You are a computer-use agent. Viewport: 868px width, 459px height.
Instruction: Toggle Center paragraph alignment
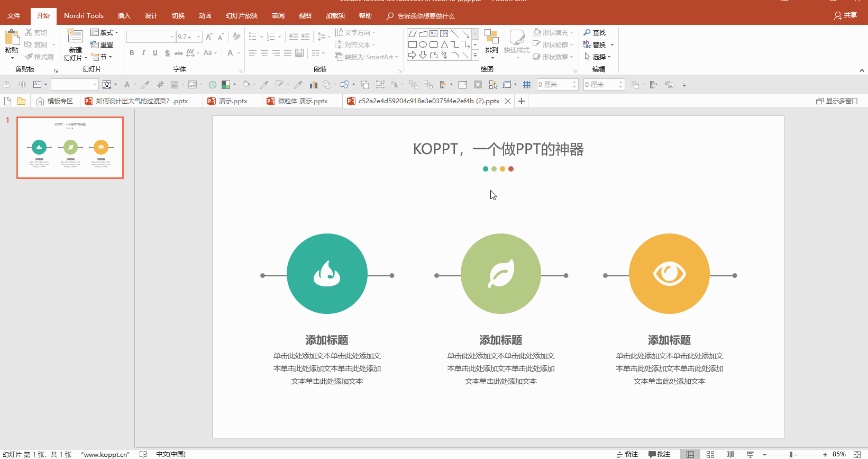264,53
